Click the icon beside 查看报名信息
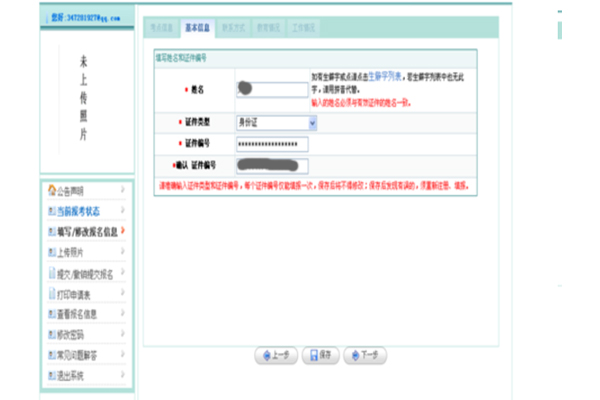 51,314
